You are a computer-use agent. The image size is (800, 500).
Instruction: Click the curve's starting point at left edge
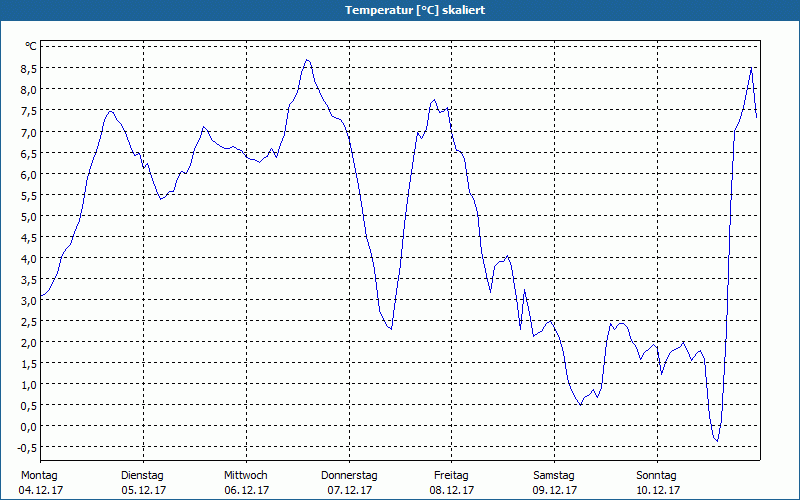[41, 297]
